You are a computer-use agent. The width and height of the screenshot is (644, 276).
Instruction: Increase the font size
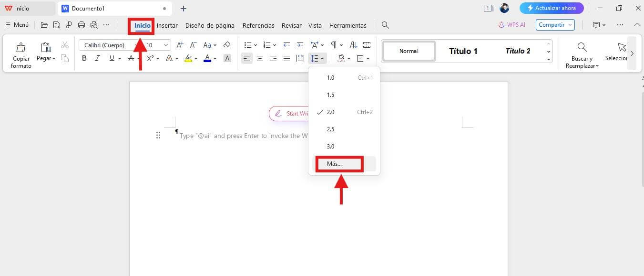(x=179, y=45)
